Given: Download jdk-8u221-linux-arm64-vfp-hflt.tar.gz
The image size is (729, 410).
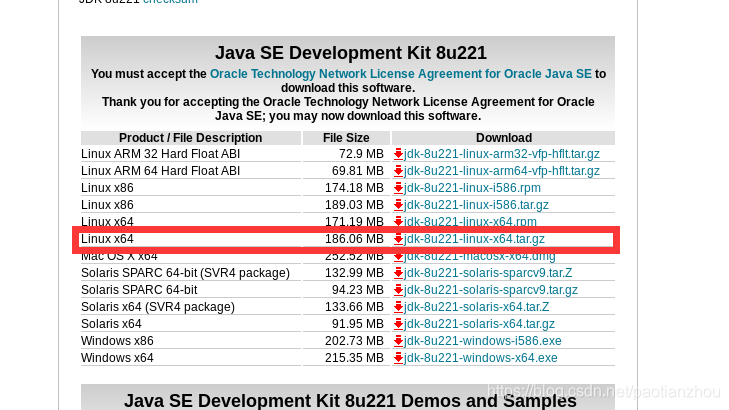Looking at the screenshot, I should click(502, 171).
